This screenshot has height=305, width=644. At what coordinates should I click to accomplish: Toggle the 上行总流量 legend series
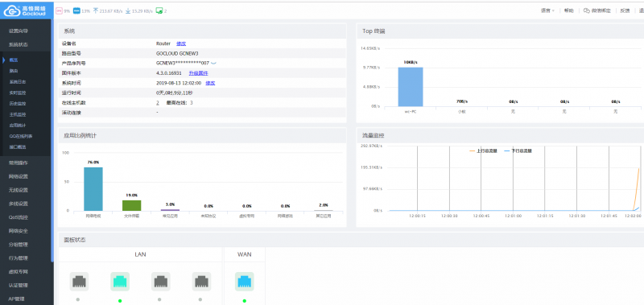483,151
